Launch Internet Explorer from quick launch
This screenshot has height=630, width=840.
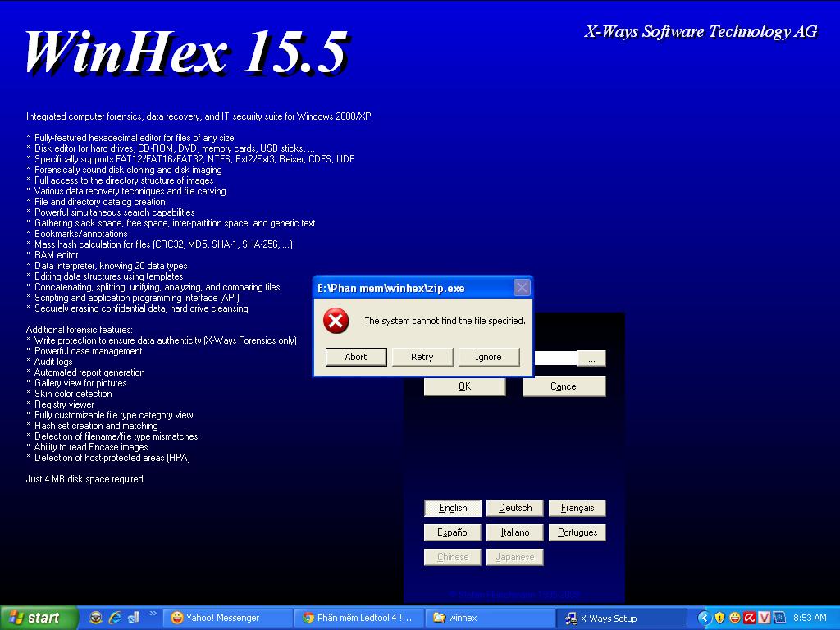coord(115,618)
